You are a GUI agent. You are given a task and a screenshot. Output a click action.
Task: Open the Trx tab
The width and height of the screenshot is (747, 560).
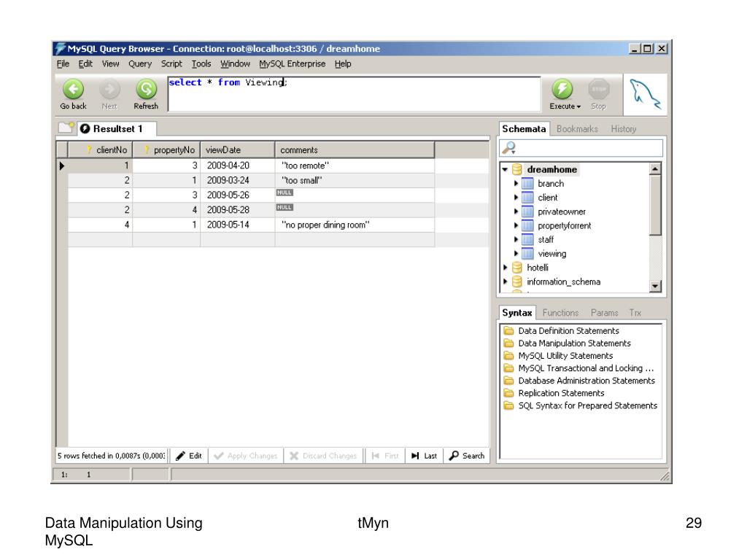click(x=635, y=313)
